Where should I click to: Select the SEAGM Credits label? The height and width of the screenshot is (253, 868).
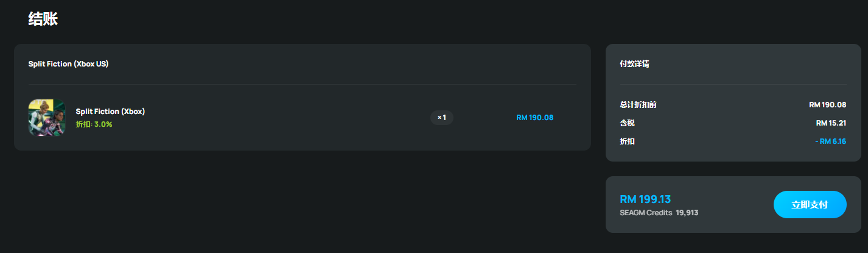[646, 213]
